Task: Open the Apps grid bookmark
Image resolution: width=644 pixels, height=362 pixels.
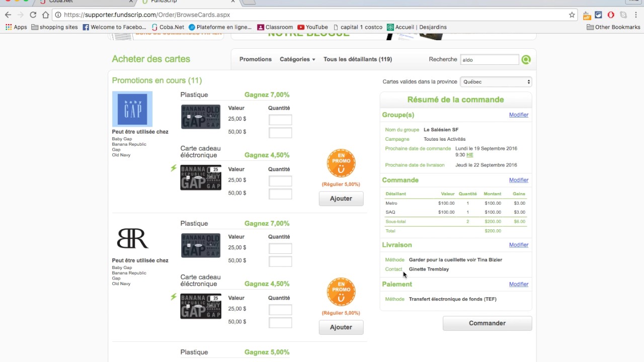Action: [x=16, y=27]
